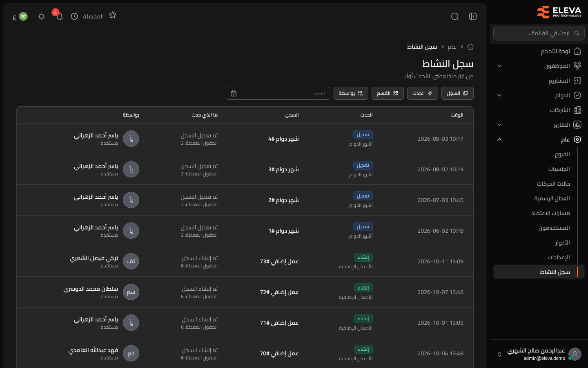Click avatar of سلطان محمد الدوسري
The image size is (588, 368).
[131, 292]
